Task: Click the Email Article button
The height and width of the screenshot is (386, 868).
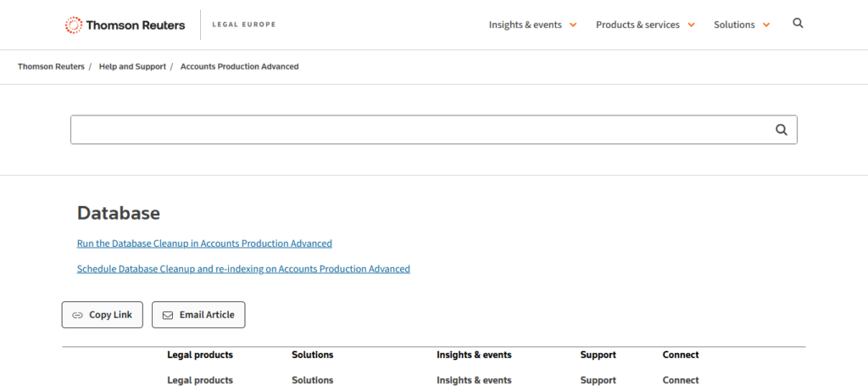Action: tap(198, 315)
